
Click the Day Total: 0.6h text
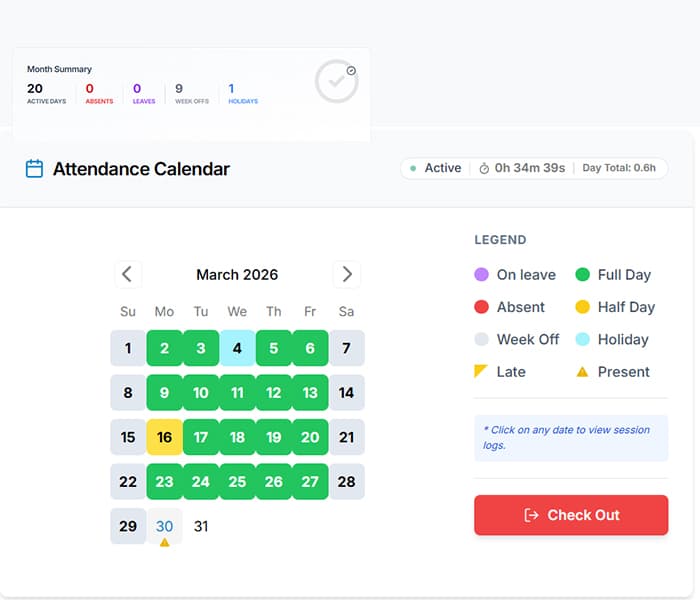point(619,168)
